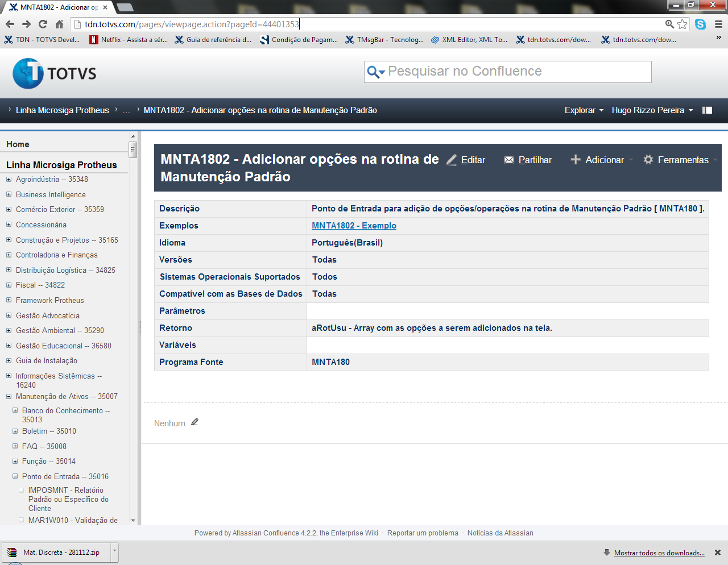
Task: Go back using browser back arrow
Action: [x=10, y=24]
